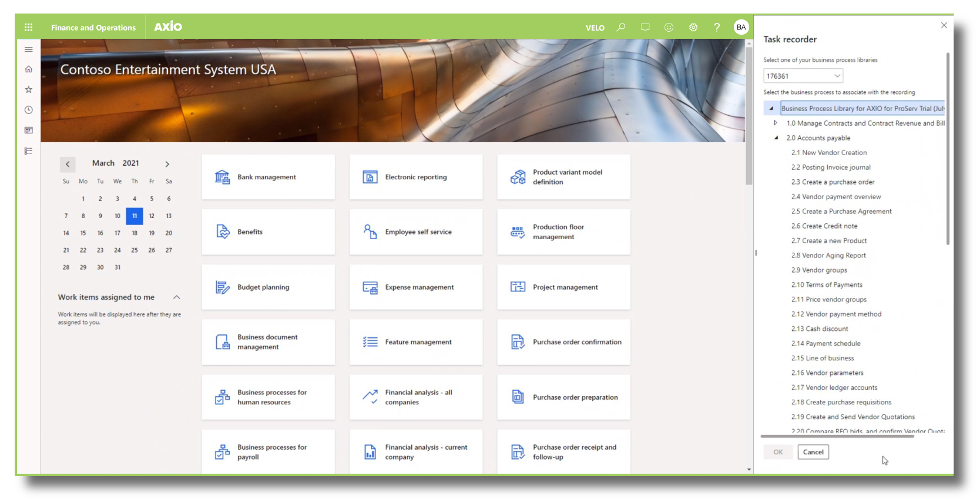Click the Benefits tile icon

pos(222,232)
